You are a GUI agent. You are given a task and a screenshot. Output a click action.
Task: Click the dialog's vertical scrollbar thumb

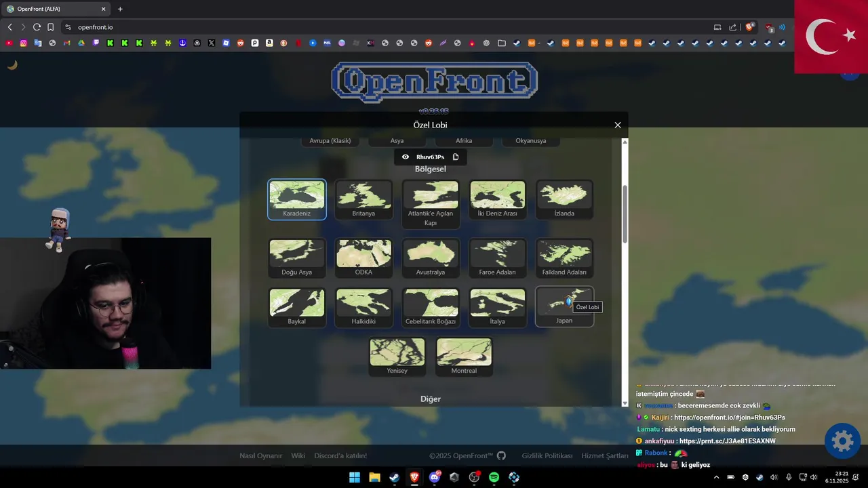tap(625, 214)
